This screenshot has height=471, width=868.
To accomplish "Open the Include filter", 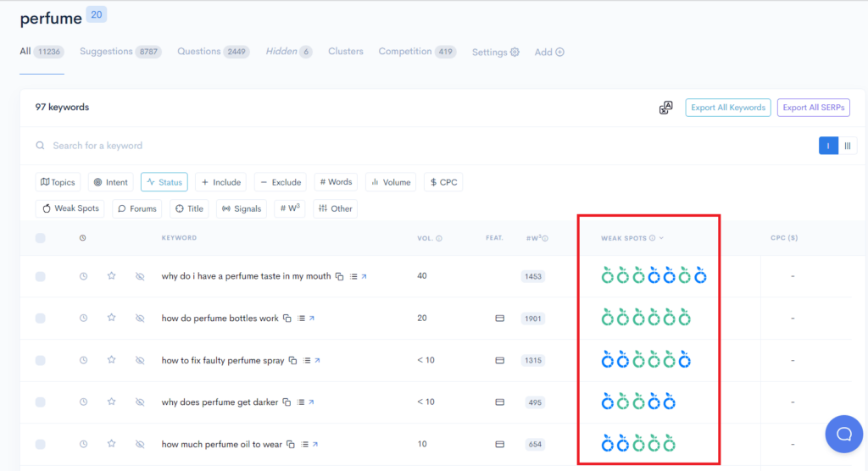I will tap(221, 182).
